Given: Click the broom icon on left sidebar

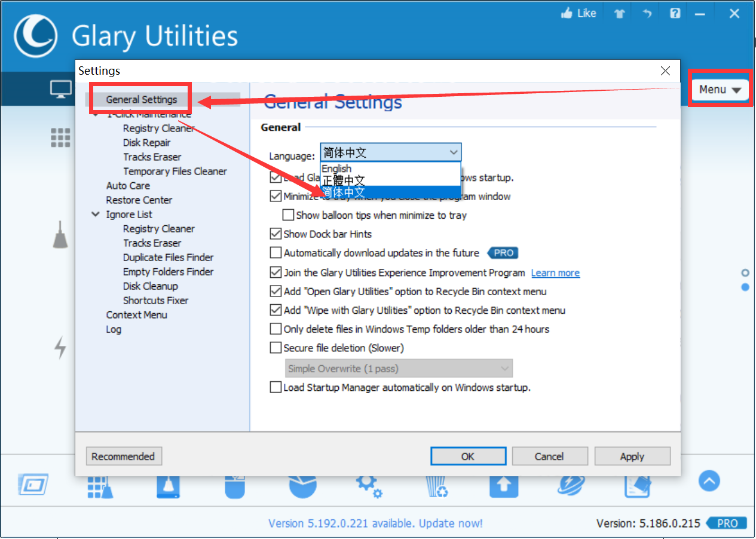Looking at the screenshot, I should click(60, 234).
